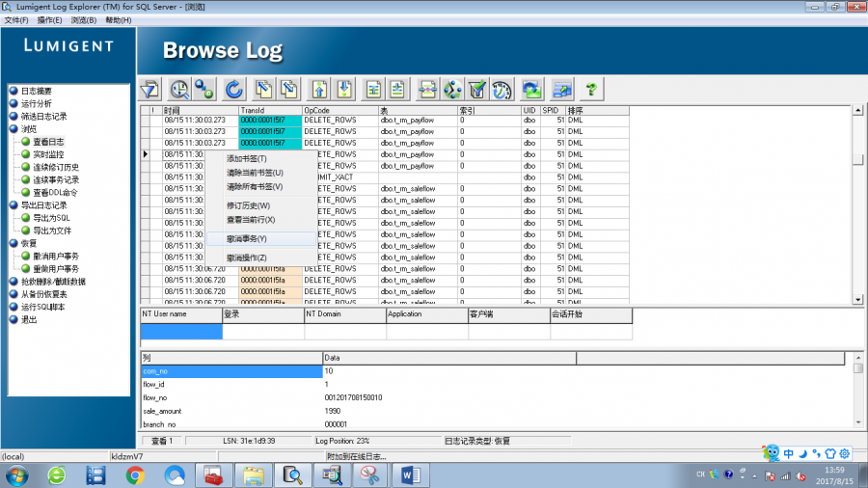868x488 pixels.
Task: Click log grid scrollbar up arrow
Action: coord(858,110)
